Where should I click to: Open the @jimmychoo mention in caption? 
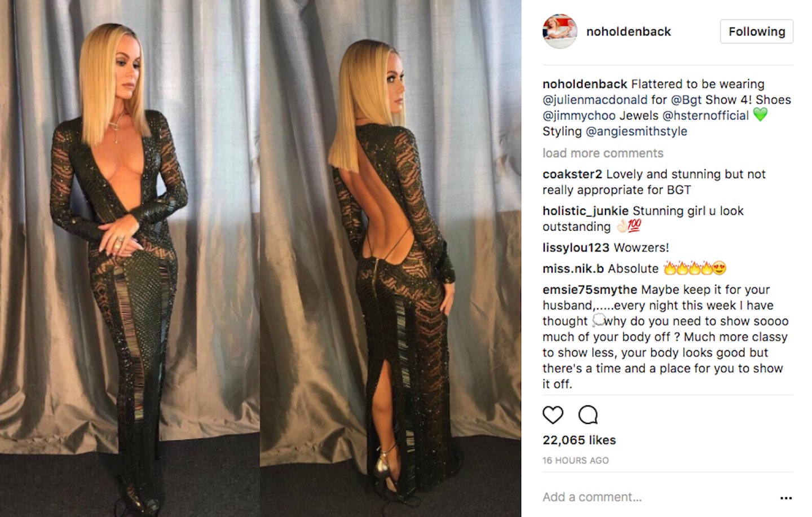tap(579, 116)
